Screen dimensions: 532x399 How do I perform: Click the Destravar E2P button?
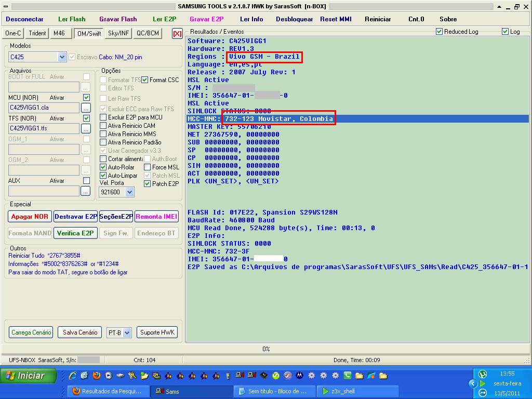76,217
